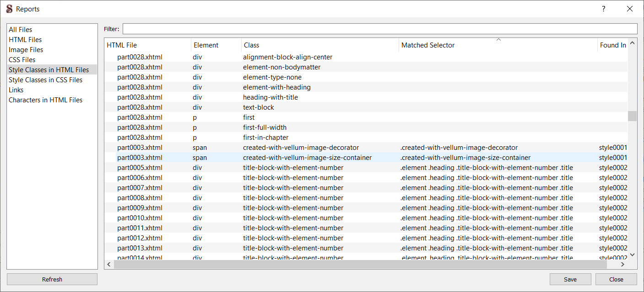Click the sort indicator above Matched Selector

(x=498, y=40)
